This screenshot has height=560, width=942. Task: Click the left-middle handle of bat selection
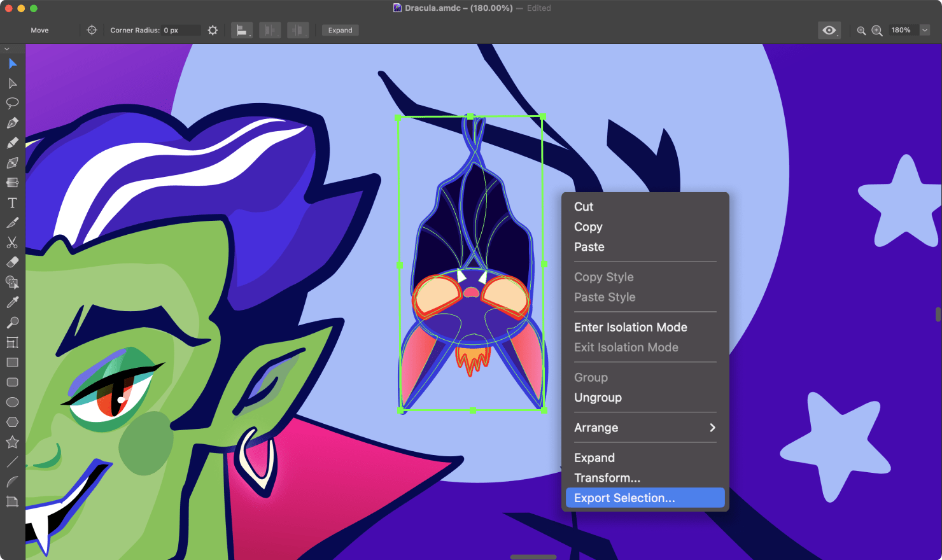pyautogui.click(x=400, y=264)
